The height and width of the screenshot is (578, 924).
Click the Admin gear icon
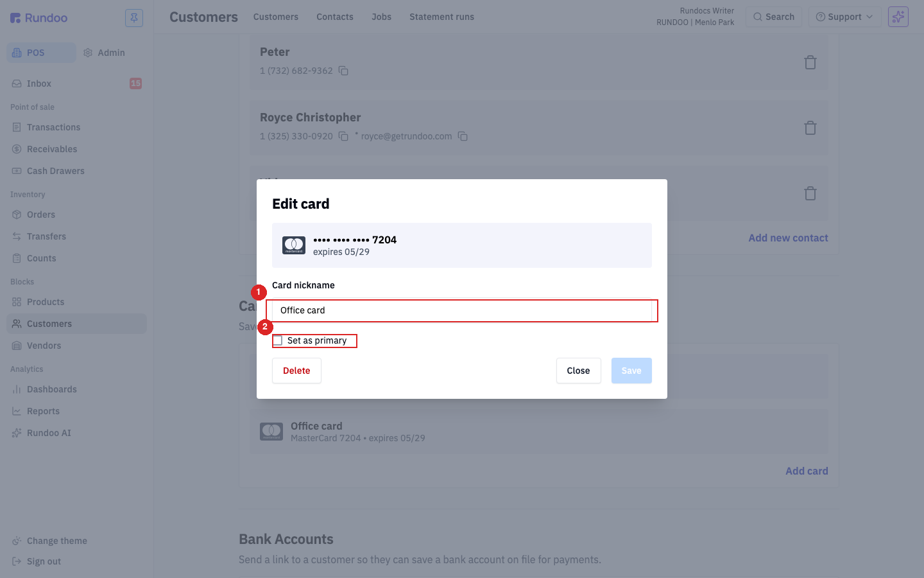tap(88, 53)
